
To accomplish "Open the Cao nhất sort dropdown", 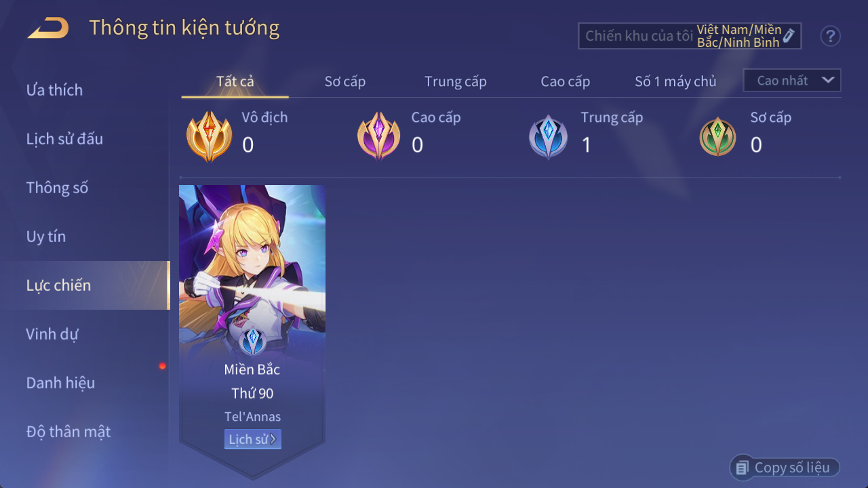I will [792, 80].
